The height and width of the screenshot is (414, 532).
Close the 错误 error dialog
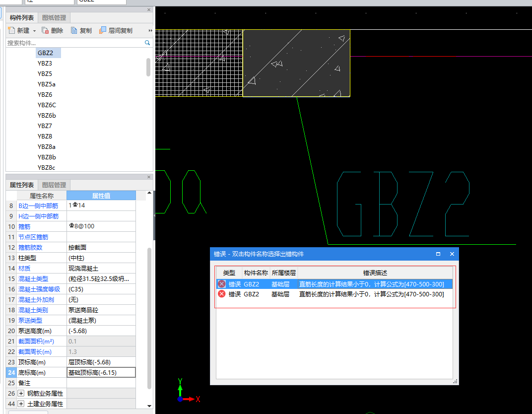click(452, 254)
